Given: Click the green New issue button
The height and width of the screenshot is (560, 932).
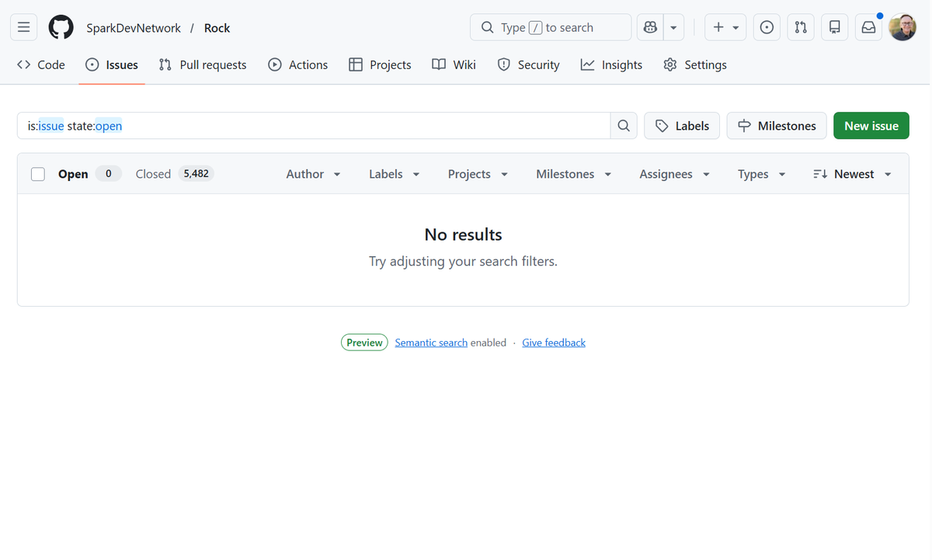Looking at the screenshot, I should 871,126.
